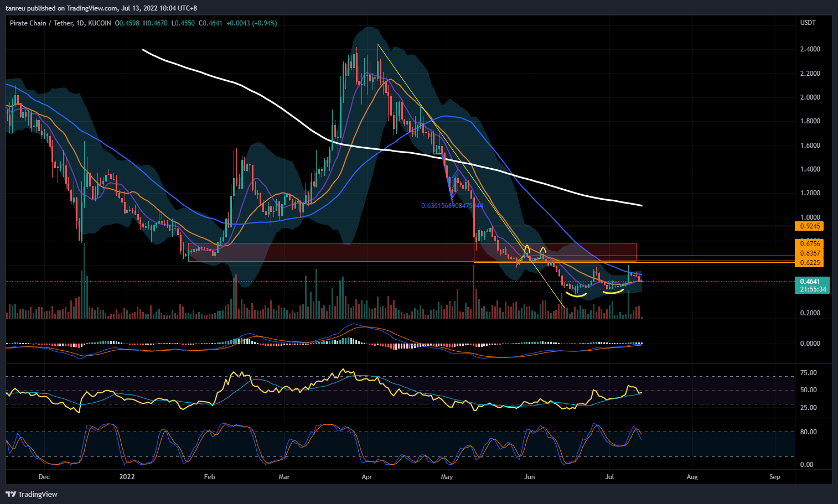Click the 1.4000 price axis label
Screen dimensions: 838x504
pyautogui.click(x=810, y=169)
